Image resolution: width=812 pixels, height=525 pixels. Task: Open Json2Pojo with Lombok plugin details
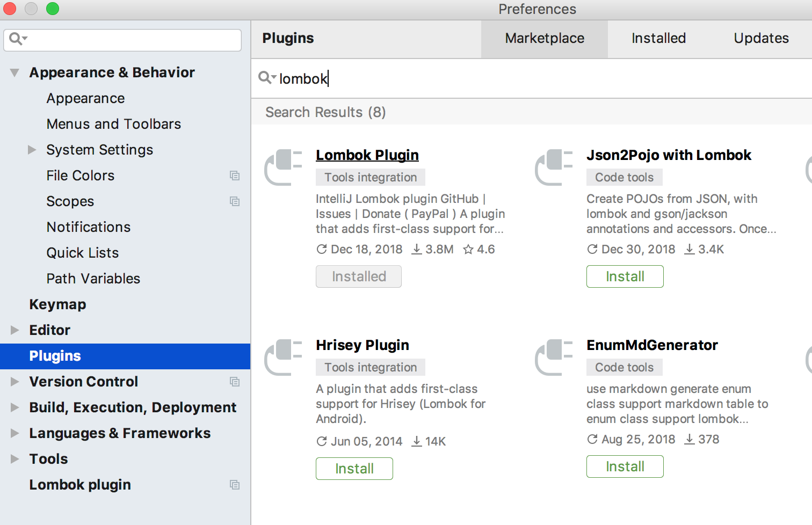click(x=669, y=155)
